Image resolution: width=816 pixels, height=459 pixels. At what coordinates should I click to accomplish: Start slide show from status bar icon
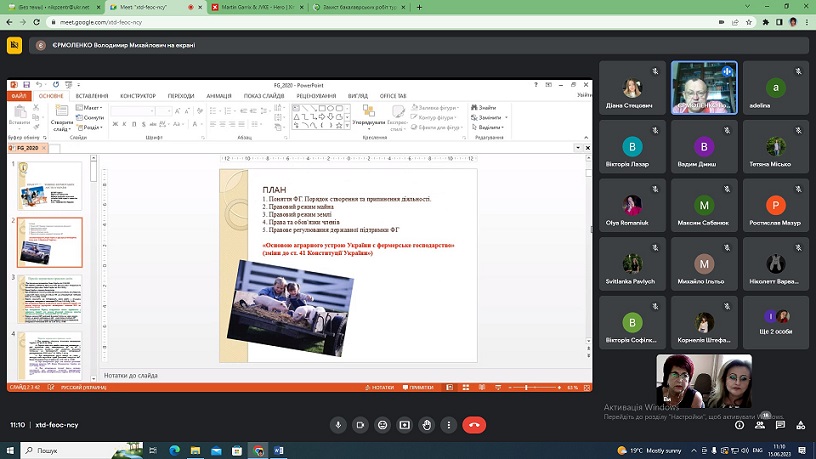pyautogui.click(x=498, y=388)
